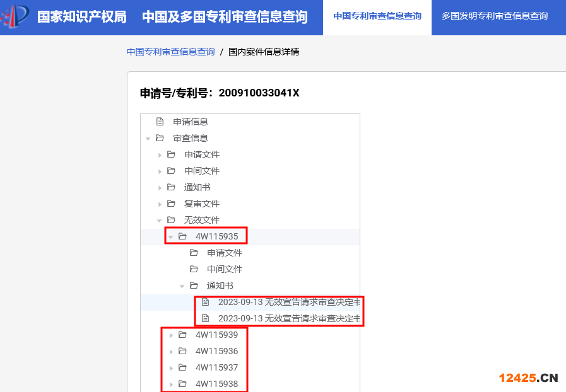Click the document icon beside 申请信息
This screenshot has height=392, width=566.
point(160,122)
